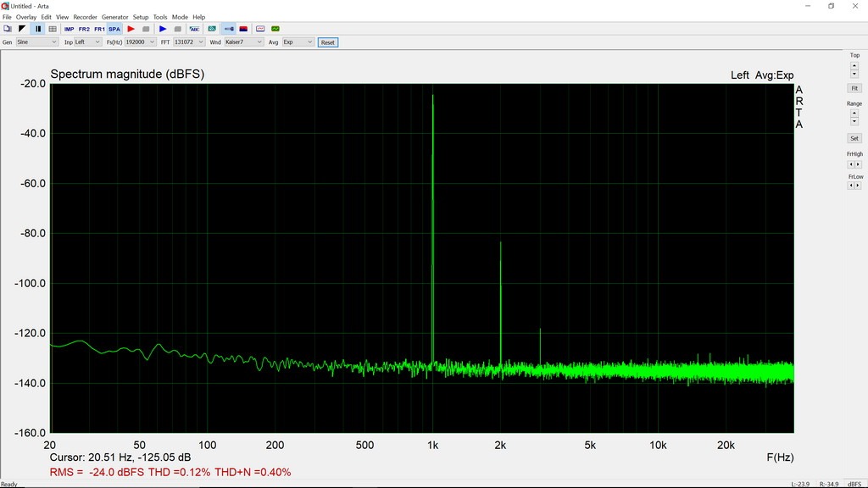Click the red-blue color toolbar icon
The height and width of the screenshot is (488, 868).
coord(243,29)
